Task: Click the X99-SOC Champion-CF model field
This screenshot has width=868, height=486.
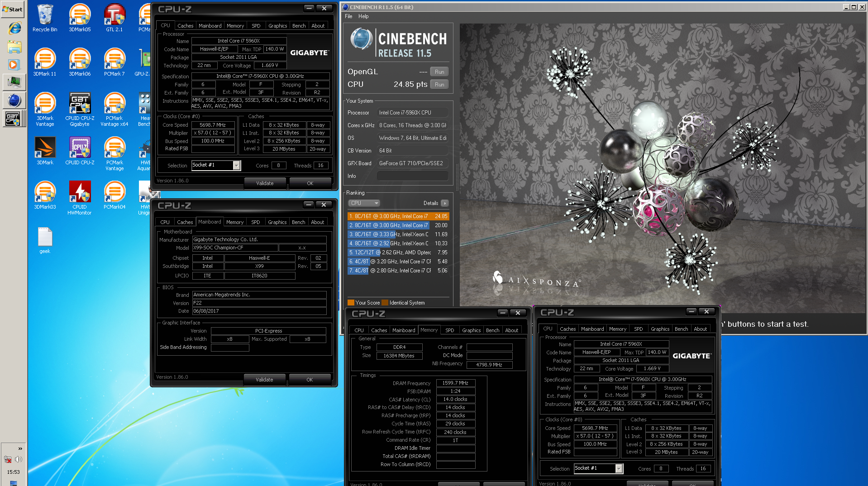Action: 235,248
